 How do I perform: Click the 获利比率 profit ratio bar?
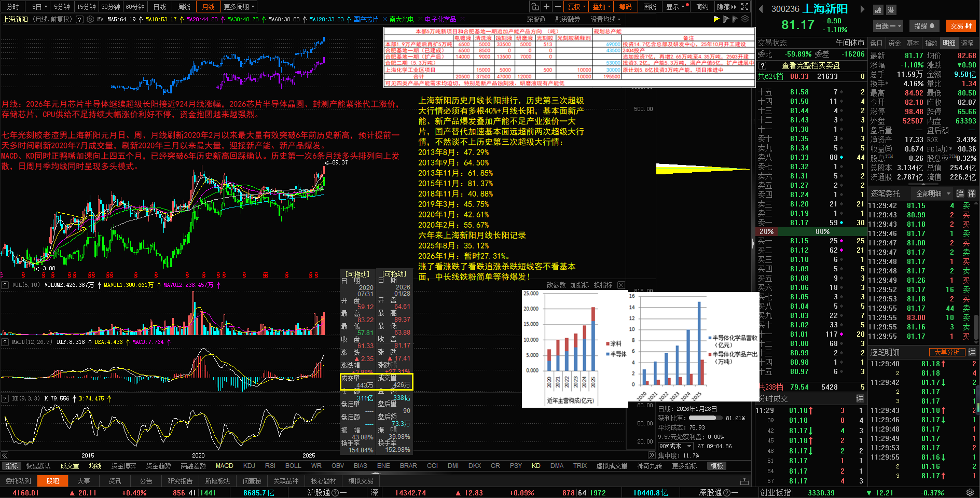coord(705,418)
